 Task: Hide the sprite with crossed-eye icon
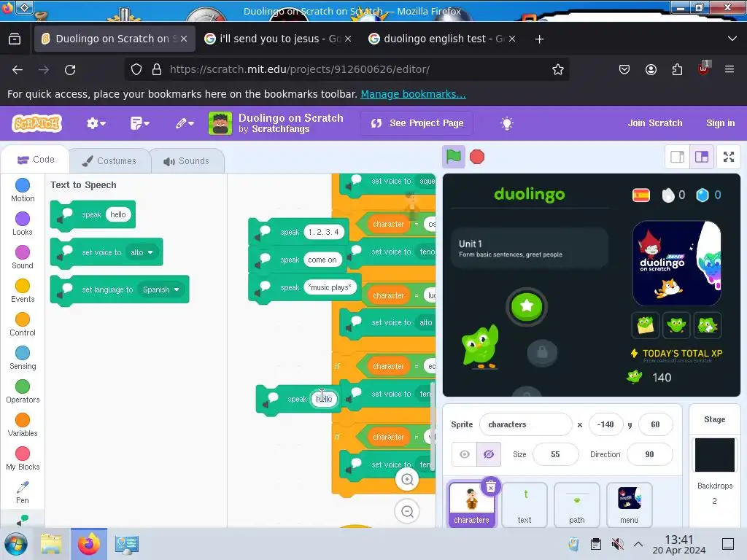click(x=488, y=454)
